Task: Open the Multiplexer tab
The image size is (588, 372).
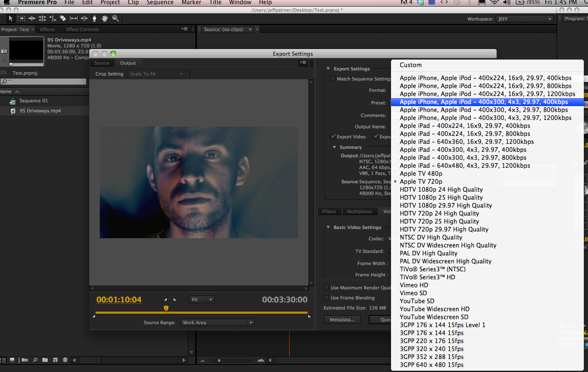Action: pos(360,211)
